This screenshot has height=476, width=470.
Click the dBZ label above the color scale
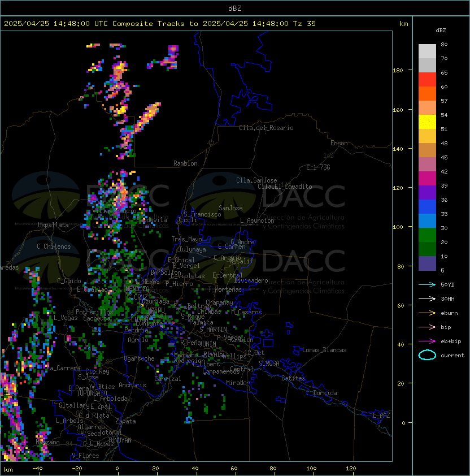tap(441, 31)
